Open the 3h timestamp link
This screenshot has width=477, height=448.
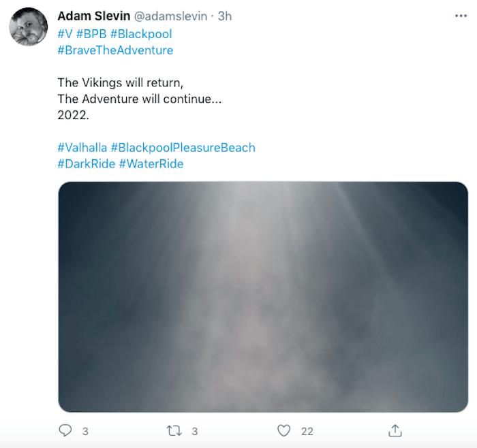[x=225, y=16]
